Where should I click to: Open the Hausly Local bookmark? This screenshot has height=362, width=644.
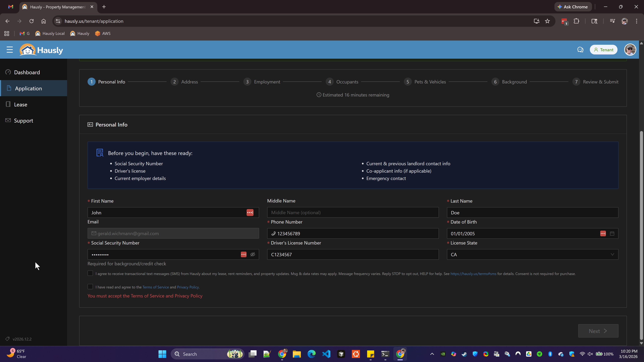coord(50,34)
